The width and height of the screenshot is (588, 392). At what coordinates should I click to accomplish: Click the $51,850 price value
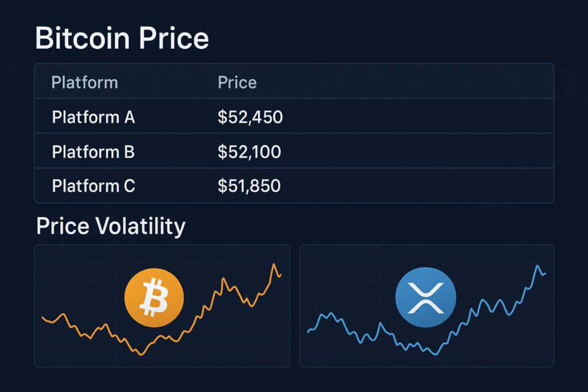[x=249, y=186]
